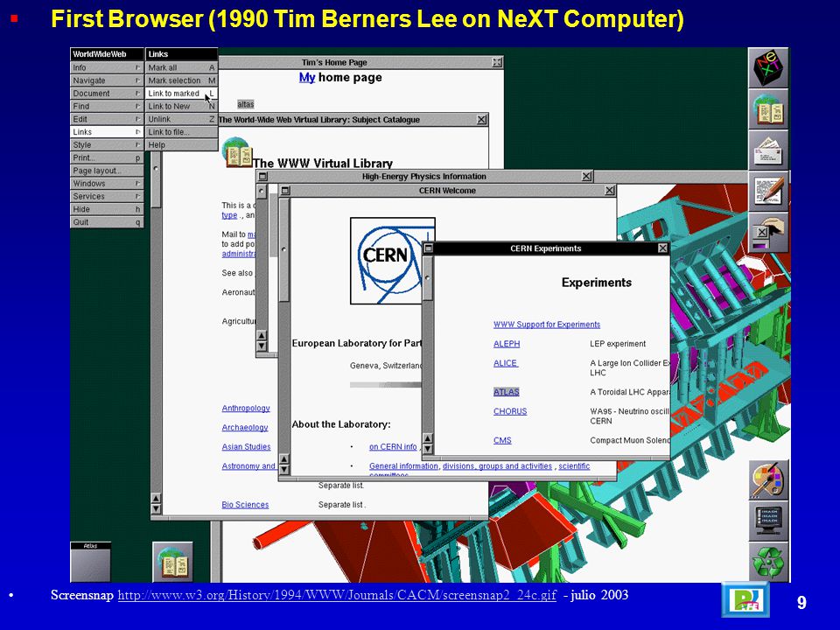Choose Link to New in Links menu
This screenshot has width=840, height=630.
pyautogui.click(x=182, y=106)
